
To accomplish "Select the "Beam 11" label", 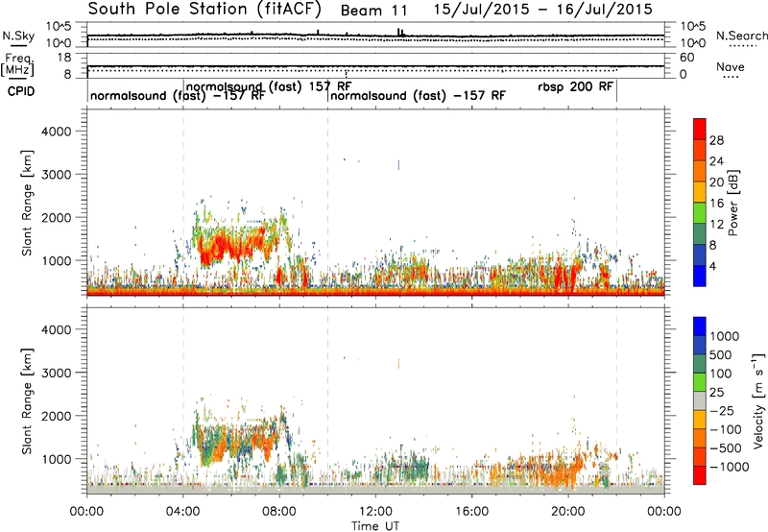I will click(x=373, y=10).
